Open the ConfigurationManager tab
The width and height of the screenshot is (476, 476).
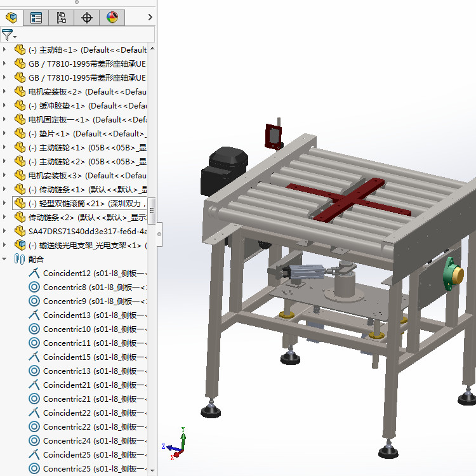tap(62, 18)
